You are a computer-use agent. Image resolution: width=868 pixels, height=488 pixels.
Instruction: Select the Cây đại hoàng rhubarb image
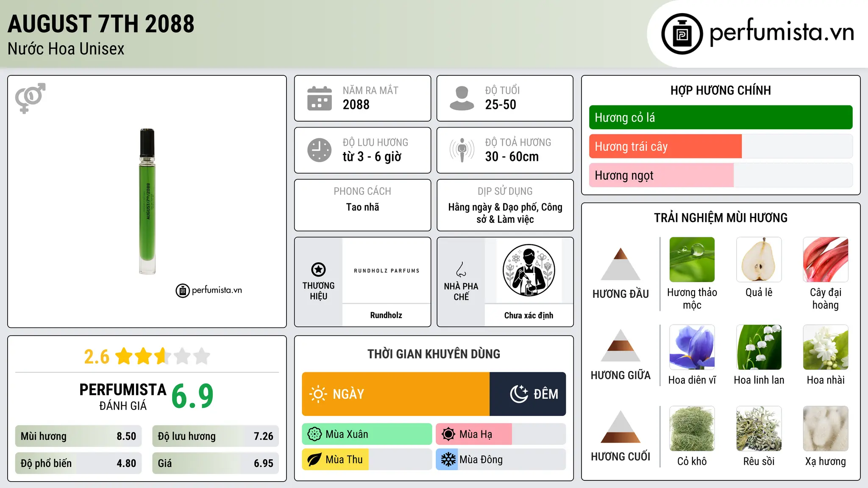tap(826, 260)
